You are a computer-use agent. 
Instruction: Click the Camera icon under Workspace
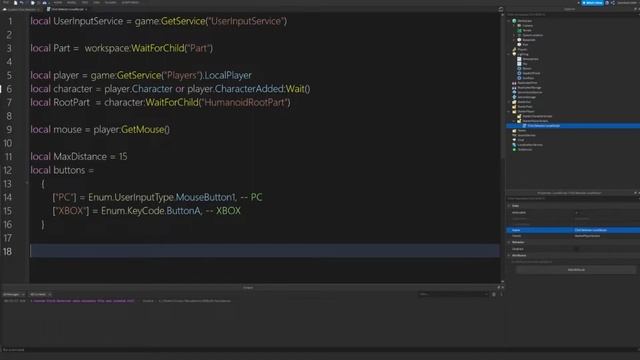519,26
